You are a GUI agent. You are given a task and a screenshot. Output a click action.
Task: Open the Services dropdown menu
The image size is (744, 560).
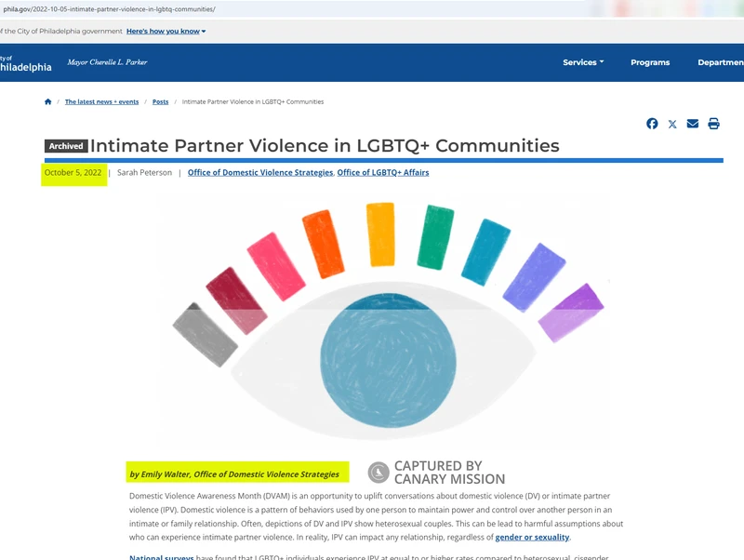583,62
